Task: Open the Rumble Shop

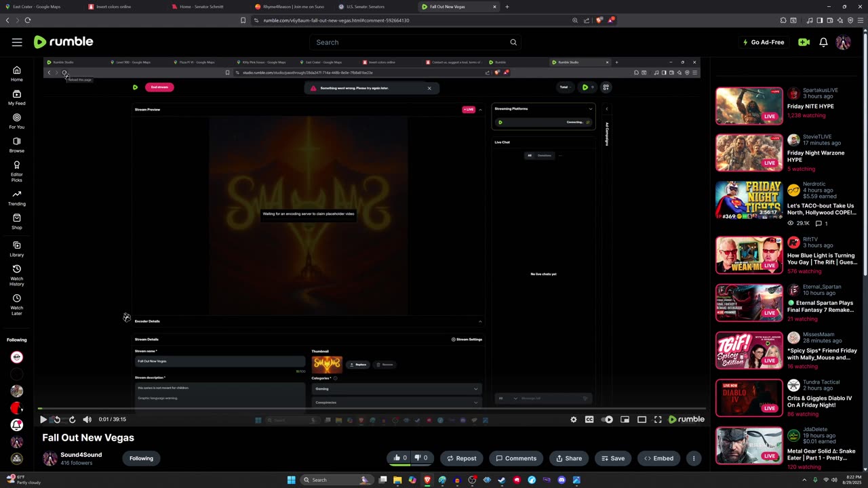Action: [x=17, y=222]
